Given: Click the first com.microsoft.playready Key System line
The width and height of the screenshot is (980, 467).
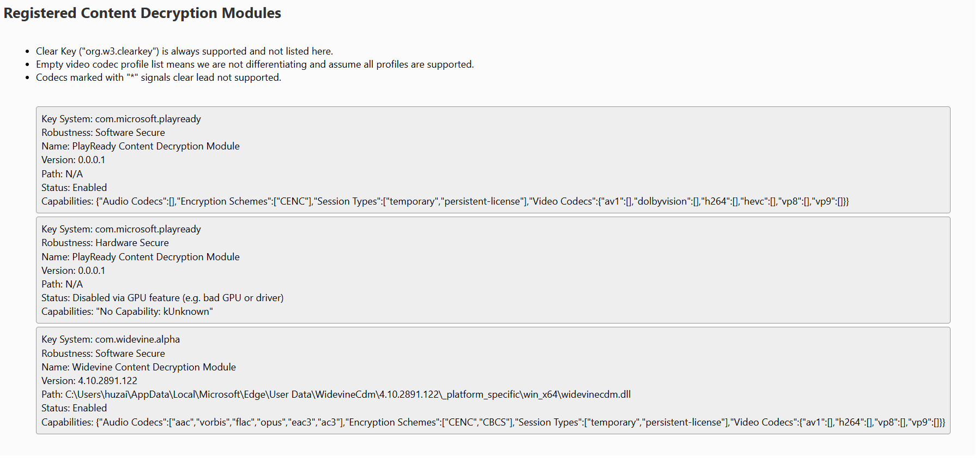Looking at the screenshot, I should [121, 119].
